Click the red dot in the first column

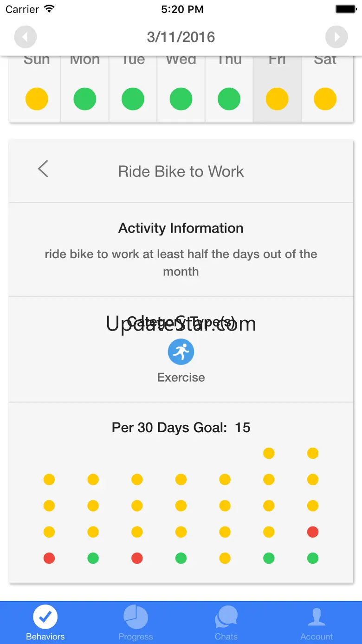click(x=49, y=558)
